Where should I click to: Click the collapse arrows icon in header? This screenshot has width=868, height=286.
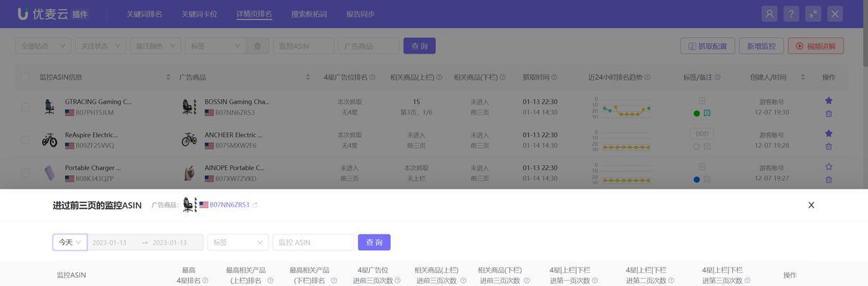[x=813, y=14]
